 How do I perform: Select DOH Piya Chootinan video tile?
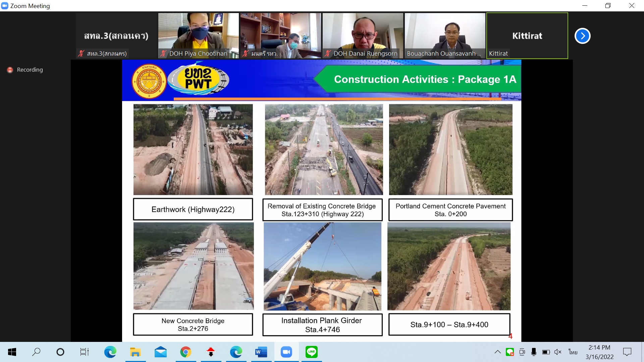pyautogui.click(x=198, y=36)
